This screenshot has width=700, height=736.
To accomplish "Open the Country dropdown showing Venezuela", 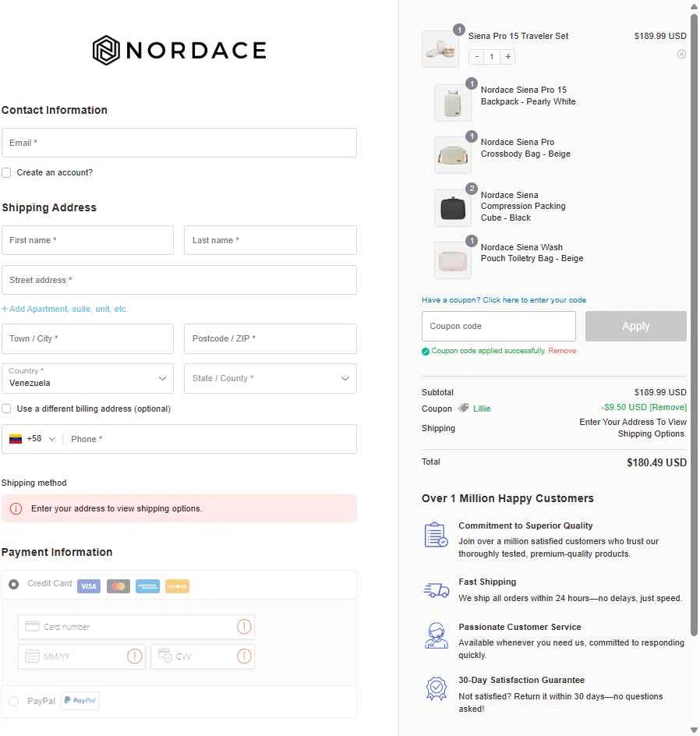I will [88, 378].
